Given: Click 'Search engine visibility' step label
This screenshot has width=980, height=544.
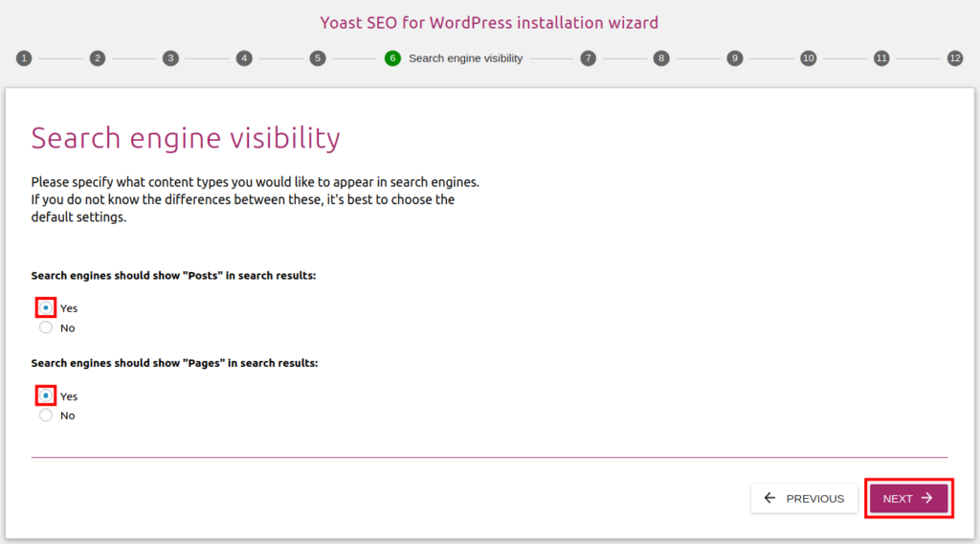Looking at the screenshot, I should (466, 58).
